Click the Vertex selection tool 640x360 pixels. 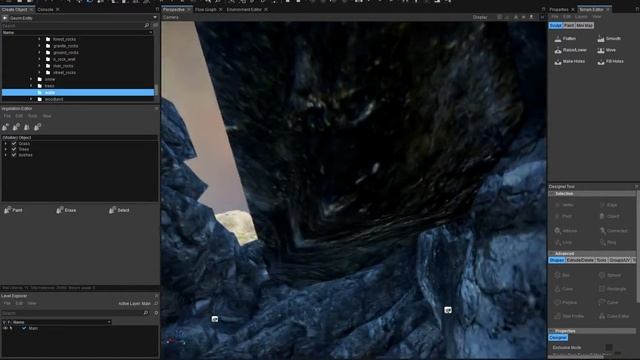pos(564,205)
